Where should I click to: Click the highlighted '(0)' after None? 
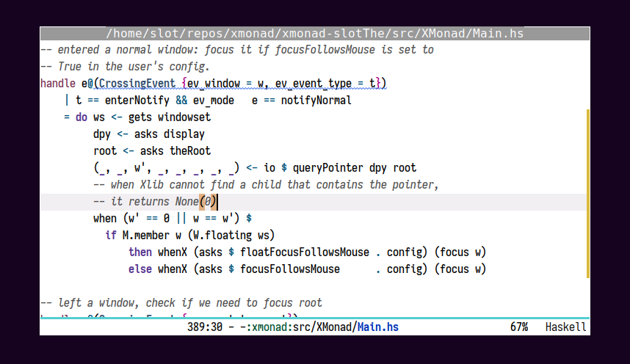pos(208,202)
